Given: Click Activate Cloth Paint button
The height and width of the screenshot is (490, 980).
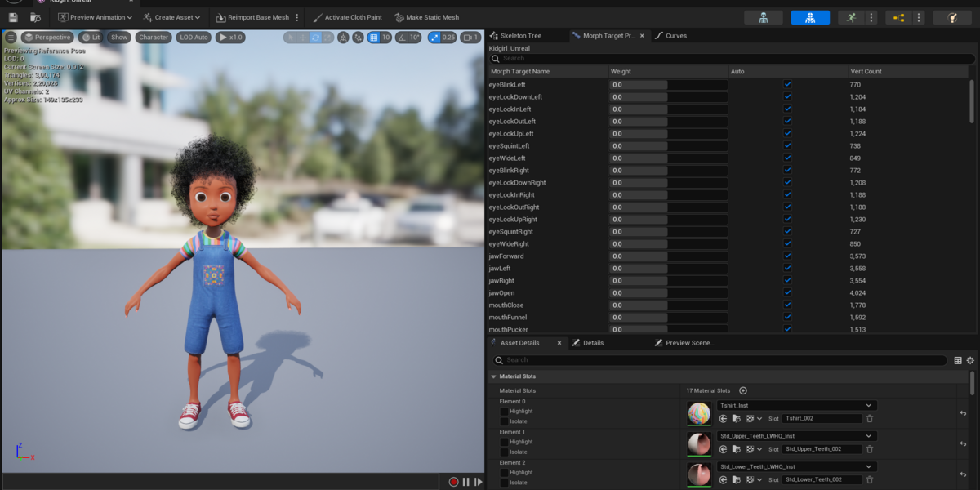Looking at the screenshot, I should pyautogui.click(x=347, y=17).
